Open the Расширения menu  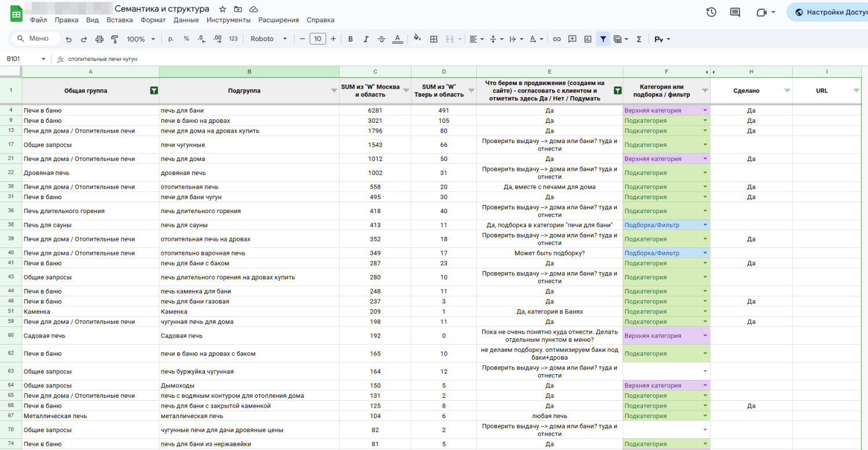coord(278,20)
